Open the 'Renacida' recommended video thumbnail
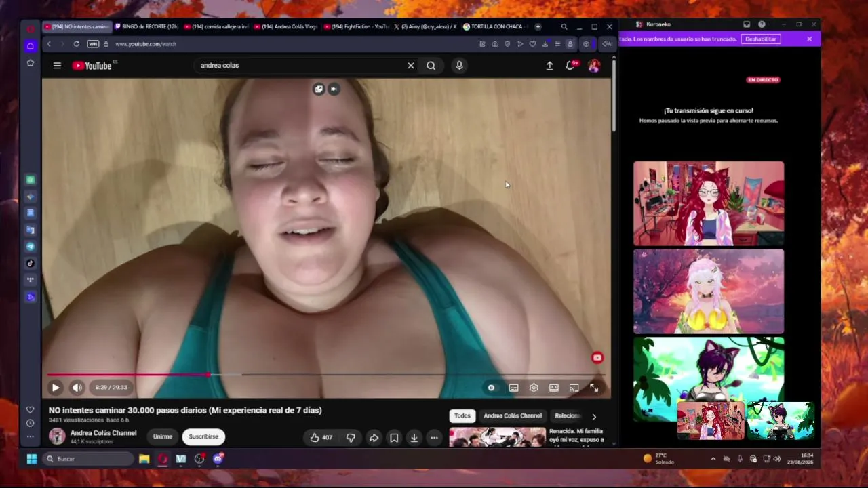 click(497, 436)
